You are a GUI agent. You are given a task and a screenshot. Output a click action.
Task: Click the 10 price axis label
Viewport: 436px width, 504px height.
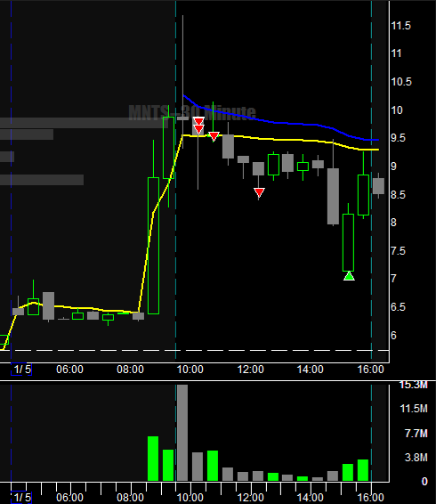[397, 110]
